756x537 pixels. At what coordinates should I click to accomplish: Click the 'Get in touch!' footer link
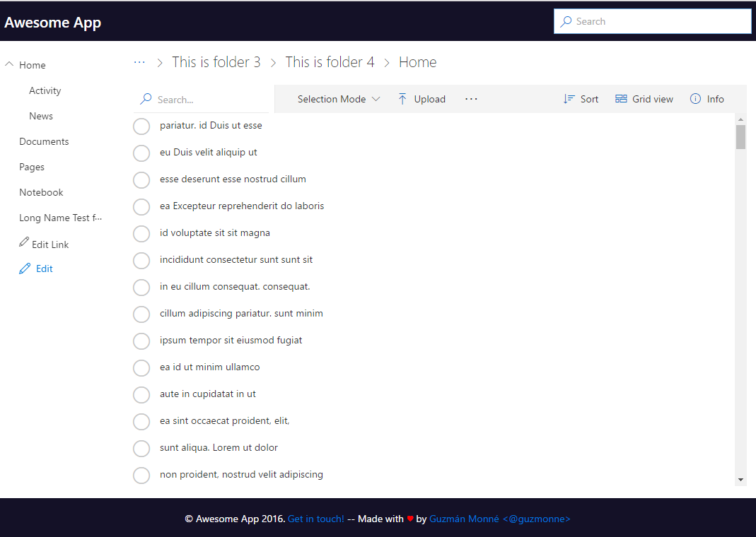click(316, 519)
